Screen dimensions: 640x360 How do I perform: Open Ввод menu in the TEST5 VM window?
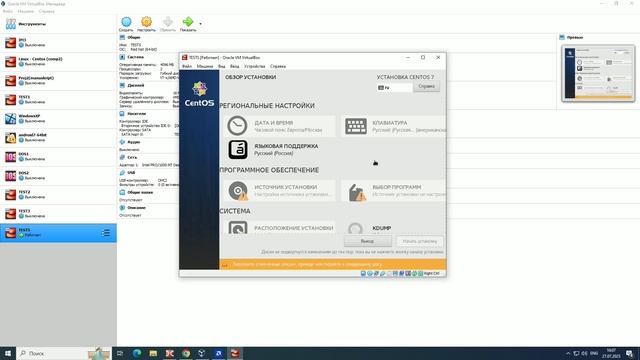[x=235, y=66]
